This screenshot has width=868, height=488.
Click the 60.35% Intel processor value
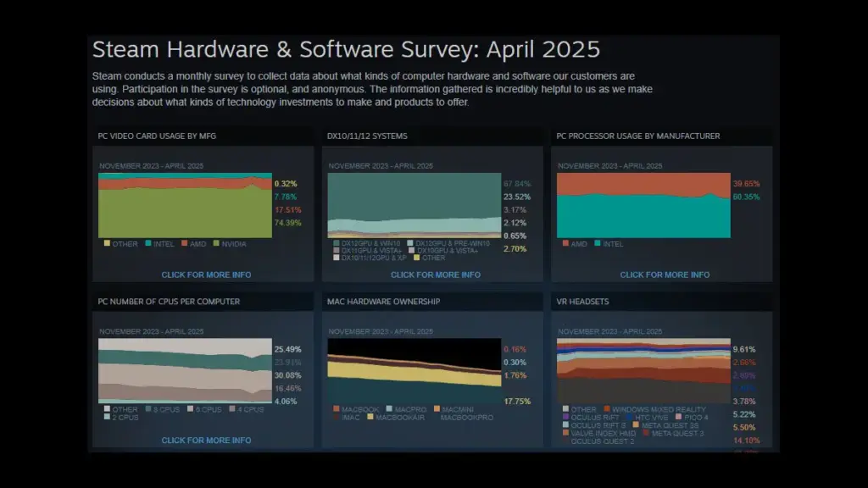(x=746, y=197)
